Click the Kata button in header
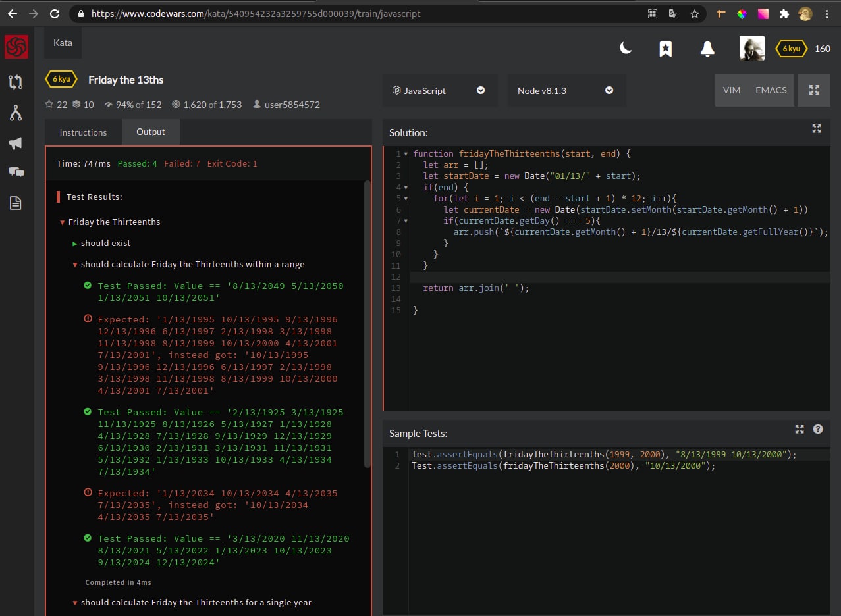The height and width of the screenshot is (616, 841). point(63,43)
